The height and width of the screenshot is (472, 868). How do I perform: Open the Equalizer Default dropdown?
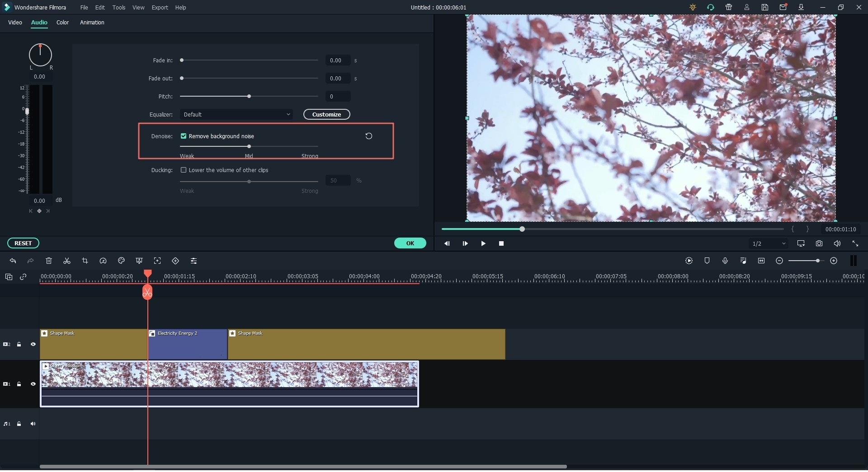pyautogui.click(x=236, y=115)
